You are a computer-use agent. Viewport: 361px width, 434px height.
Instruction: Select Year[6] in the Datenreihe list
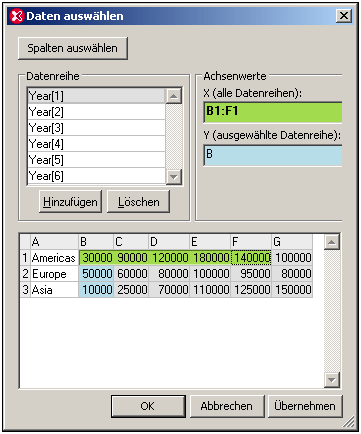(x=97, y=176)
